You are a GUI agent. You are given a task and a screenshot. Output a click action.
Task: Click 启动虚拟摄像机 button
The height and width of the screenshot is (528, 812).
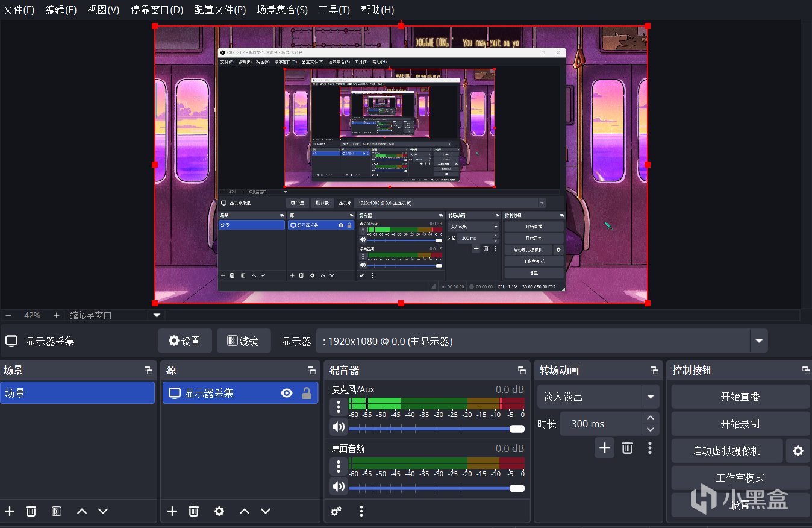[x=727, y=451]
